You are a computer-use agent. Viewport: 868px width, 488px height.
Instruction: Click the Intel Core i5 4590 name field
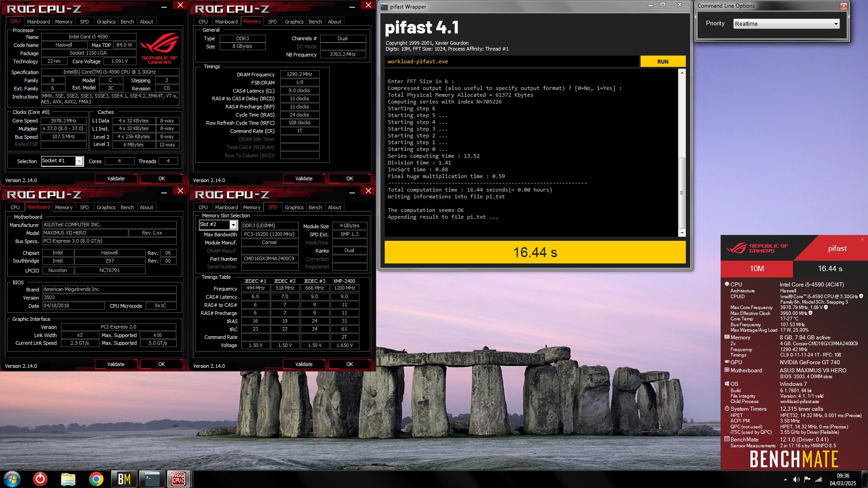pos(89,37)
